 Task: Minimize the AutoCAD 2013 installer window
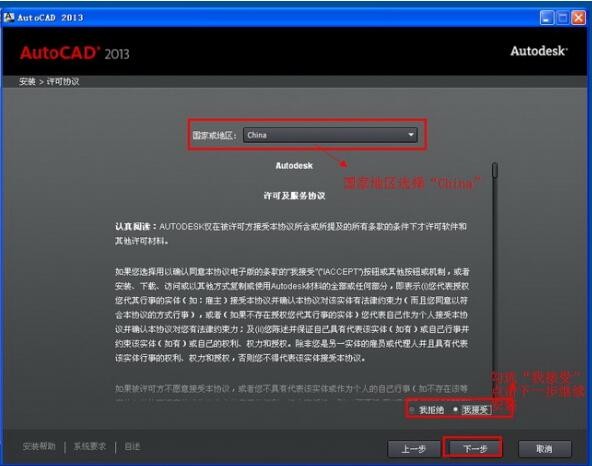pyautogui.click(x=547, y=18)
